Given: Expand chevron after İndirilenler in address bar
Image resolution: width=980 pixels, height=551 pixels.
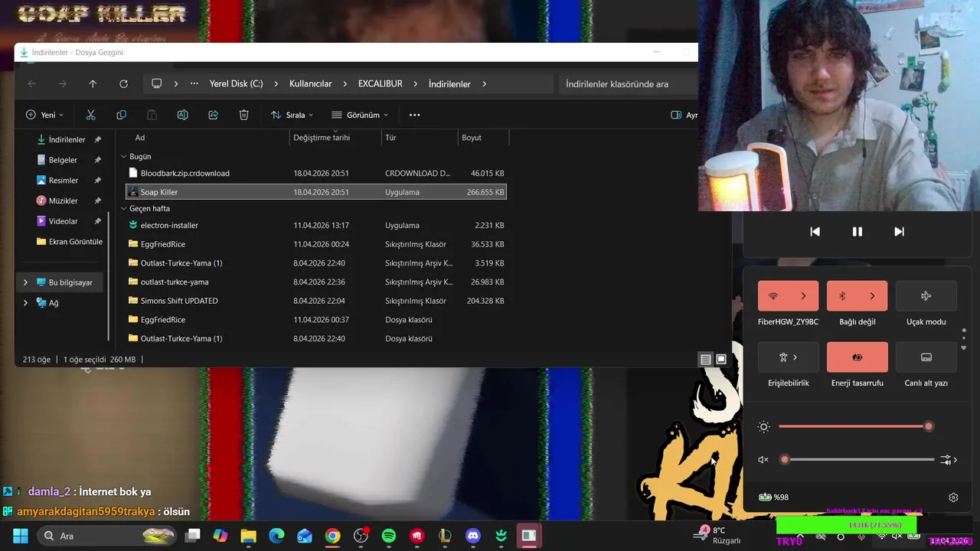Looking at the screenshot, I should (484, 84).
